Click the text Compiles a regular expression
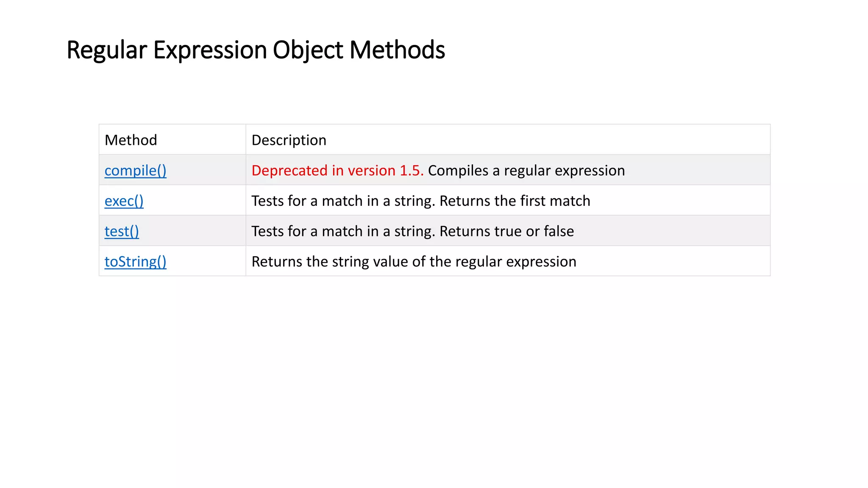The width and height of the screenshot is (868, 488). pyautogui.click(x=526, y=171)
